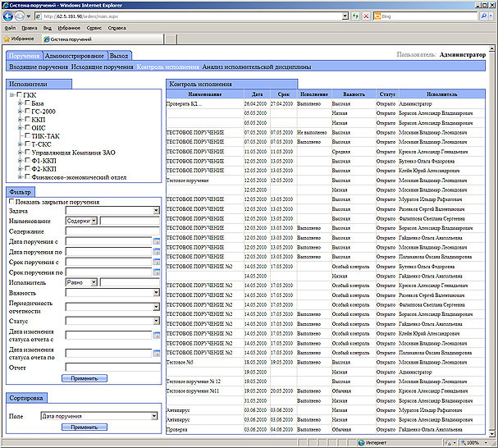
Task: Open calendar for 'Срок поручения с' field
Action: 157,262
